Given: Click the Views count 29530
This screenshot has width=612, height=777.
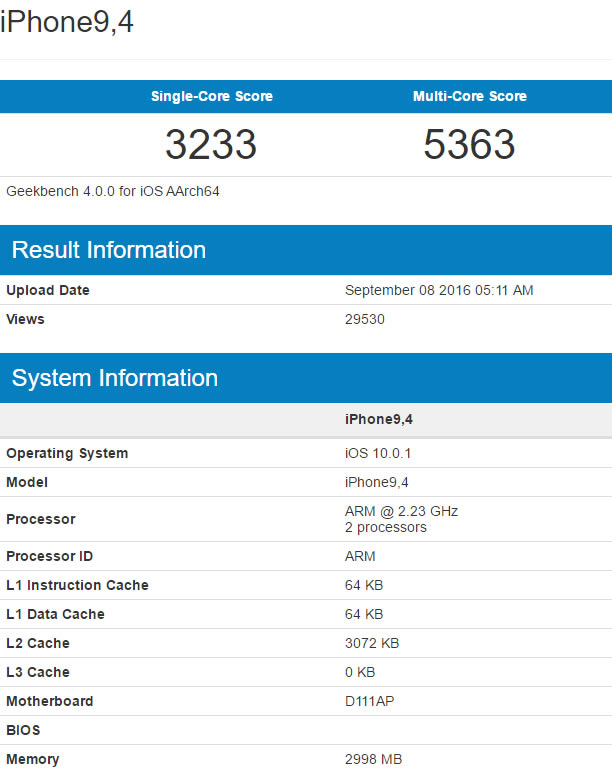Looking at the screenshot, I should (x=365, y=319).
